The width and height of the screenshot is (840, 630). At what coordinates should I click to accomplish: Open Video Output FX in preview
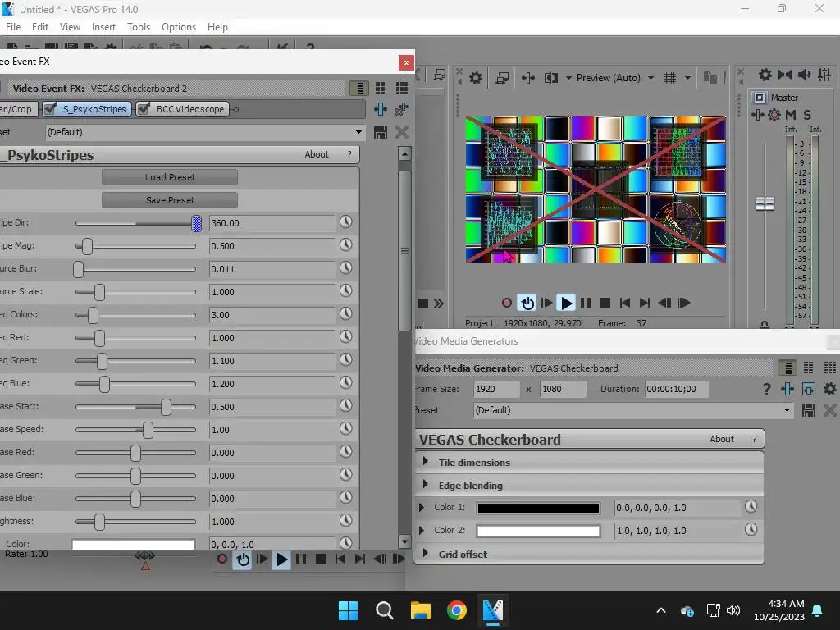(x=528, y=78)
